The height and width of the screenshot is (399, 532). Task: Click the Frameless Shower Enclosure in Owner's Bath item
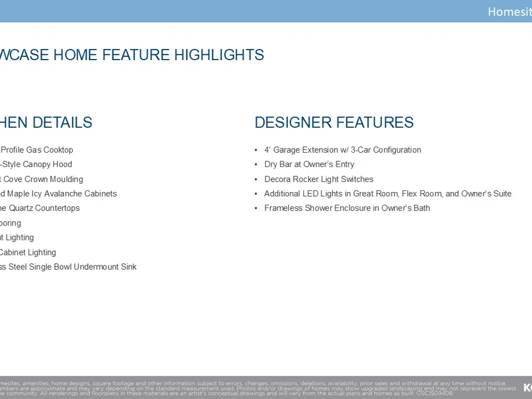[x=347, y=208]
